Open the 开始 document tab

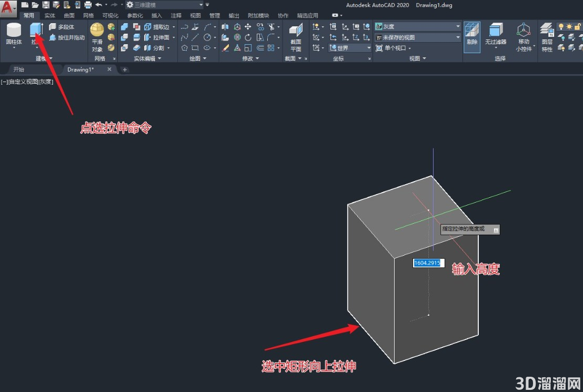(18, 69)
